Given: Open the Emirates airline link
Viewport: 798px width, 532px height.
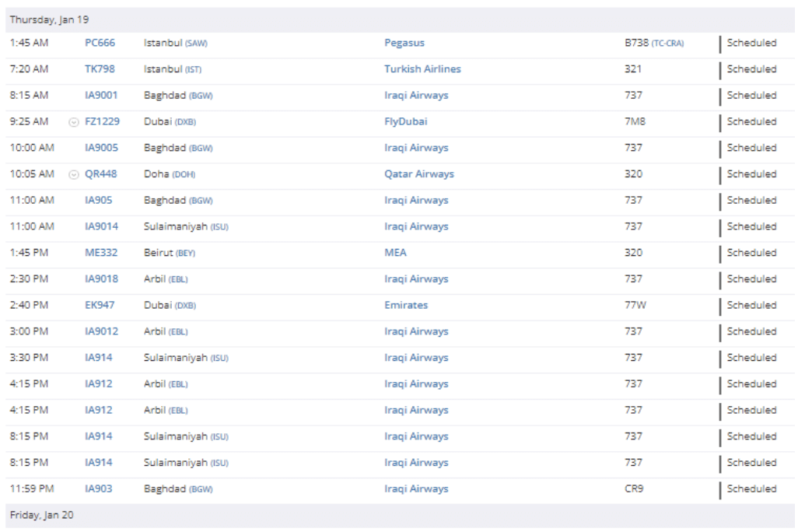Looking at the screenshot, I should pos(406,306).
